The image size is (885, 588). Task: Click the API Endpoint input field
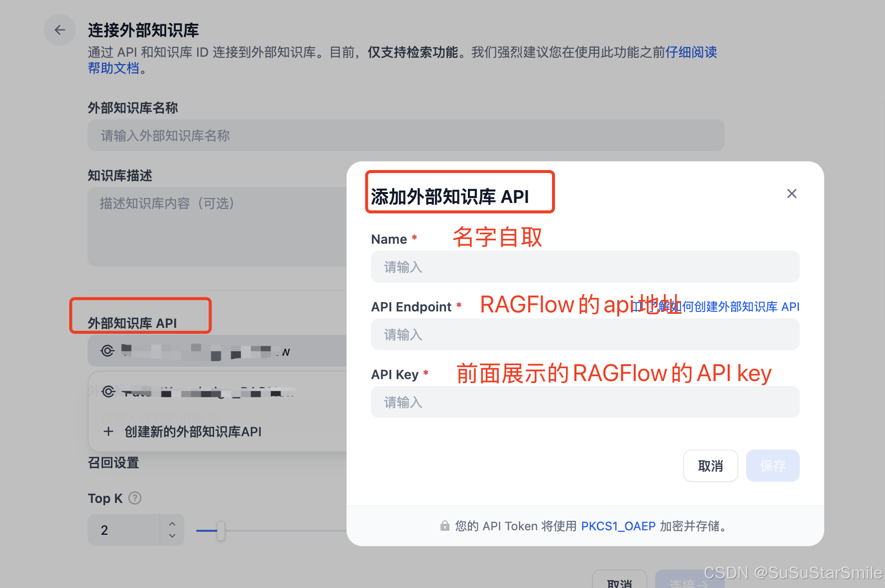point(585,334)
